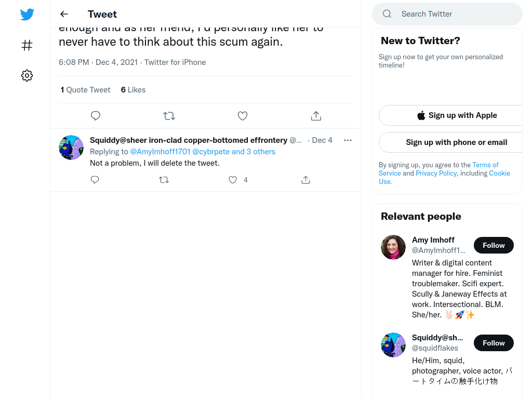
Task: Reply to main tweet via speech bubble
Action: coord(96,116)
